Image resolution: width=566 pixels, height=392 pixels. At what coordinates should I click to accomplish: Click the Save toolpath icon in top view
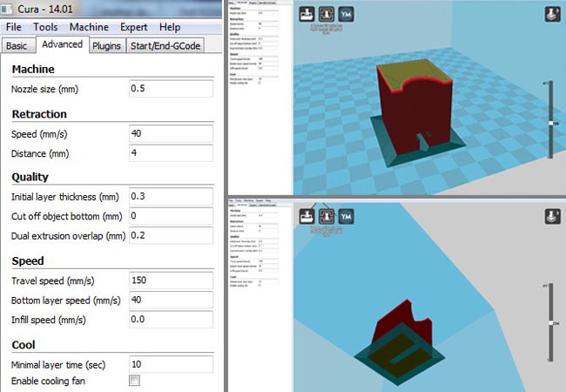pos(327,15)
